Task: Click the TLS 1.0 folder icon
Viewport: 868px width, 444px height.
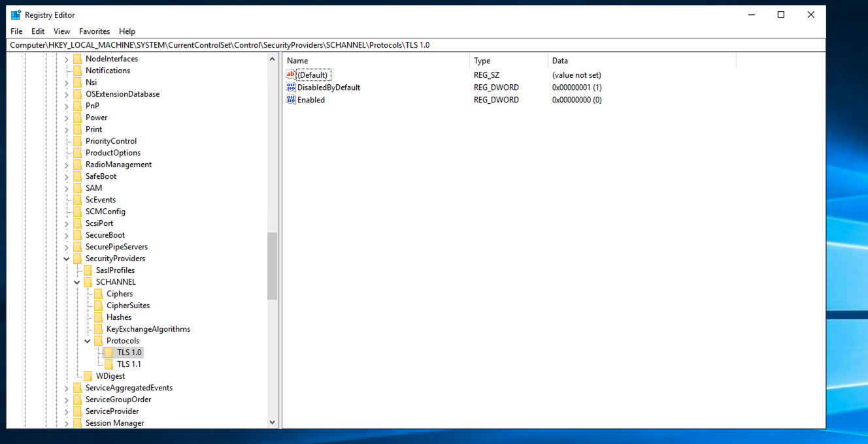Action: (108, 353)
